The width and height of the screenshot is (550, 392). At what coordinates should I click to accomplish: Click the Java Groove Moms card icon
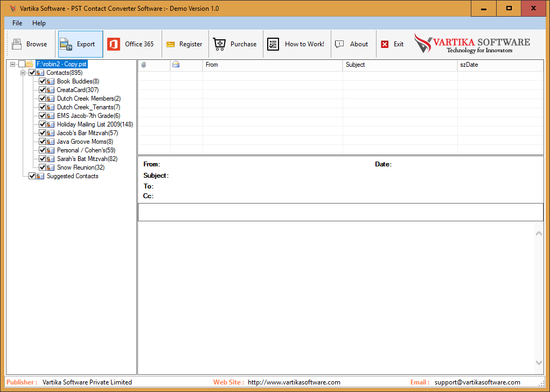tap(51, 142)
